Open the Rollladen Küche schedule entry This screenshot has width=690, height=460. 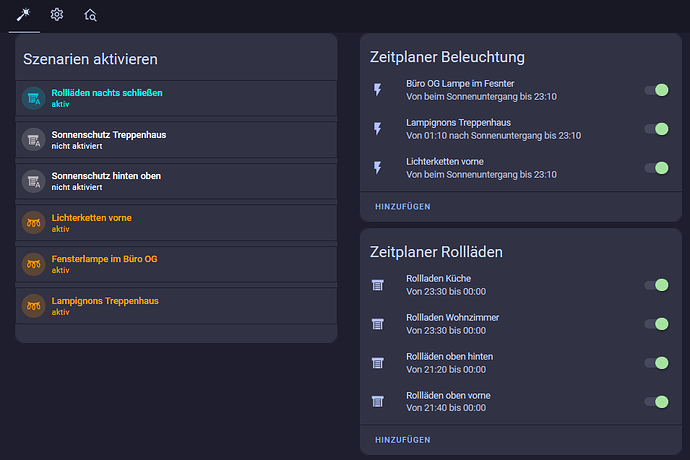[x=446, y=285]
